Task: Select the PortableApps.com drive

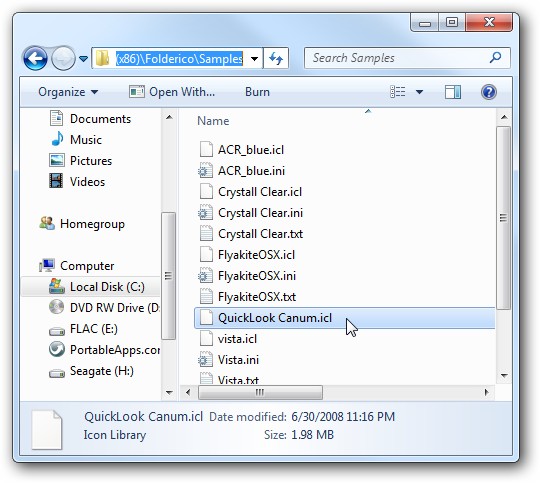Action: (x=104, y=350)
